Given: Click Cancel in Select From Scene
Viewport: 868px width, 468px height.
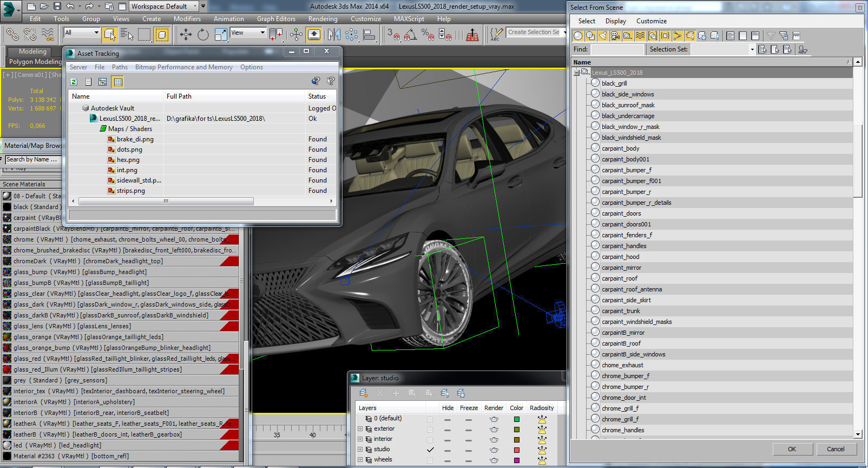Looking at the screenshot, I should (x=836, y=449).
